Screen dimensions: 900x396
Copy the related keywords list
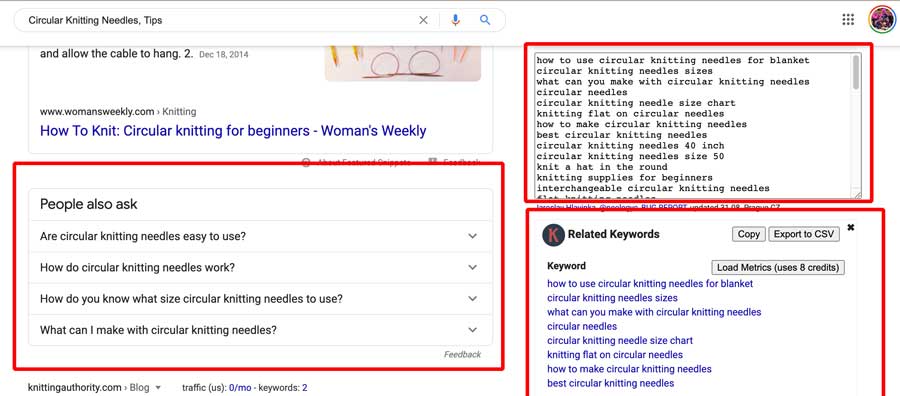coord(748,234)
